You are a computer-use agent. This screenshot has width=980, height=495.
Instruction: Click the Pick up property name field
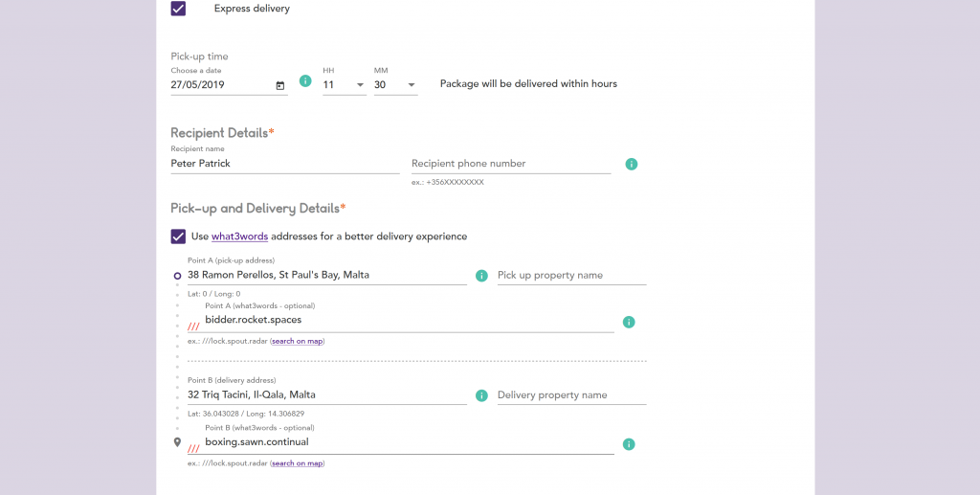coord(571,276)
